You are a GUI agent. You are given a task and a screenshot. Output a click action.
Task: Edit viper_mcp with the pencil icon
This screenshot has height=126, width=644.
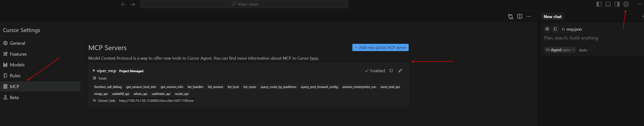coord(400,71)
